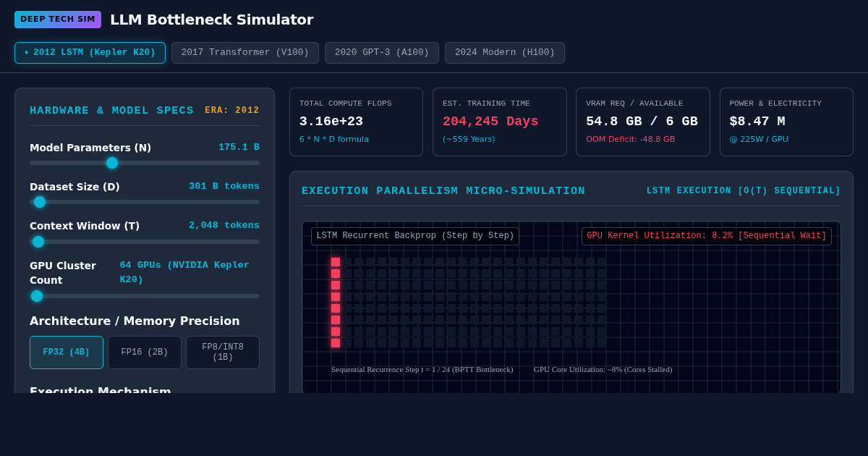The image size is (868, 456).
Task: Click the Architecture / Memory Precision heading
Action: [x=135, y=321]
